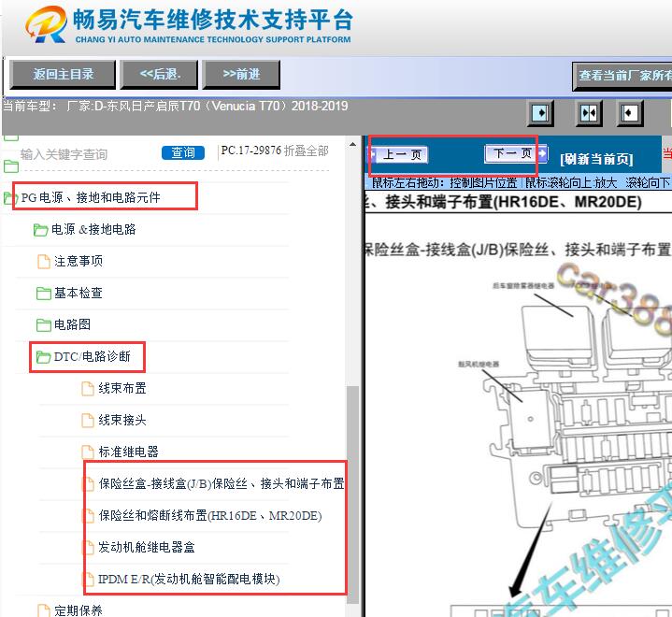Open the 标准继电器 document
This screenshot has height=617, width=672.
pyautogui.click(x=129, y=452)
